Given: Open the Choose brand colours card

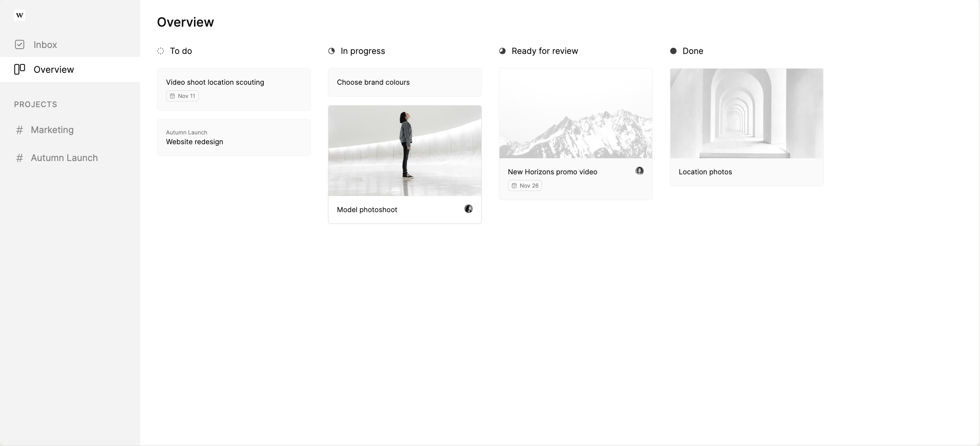Looking at the screenshot, I should pos(405,82).
